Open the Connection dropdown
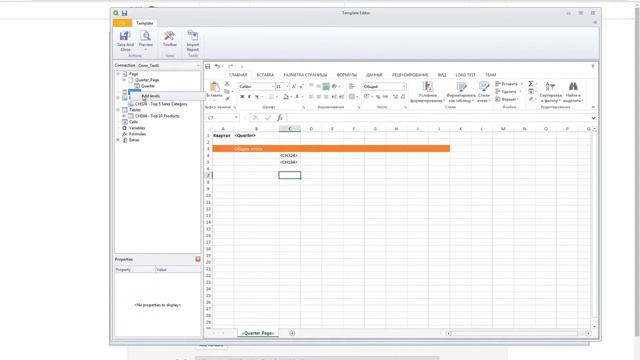The height and width of the screenshot is (360, 640). pyautogui.click(x=198, y=65)
